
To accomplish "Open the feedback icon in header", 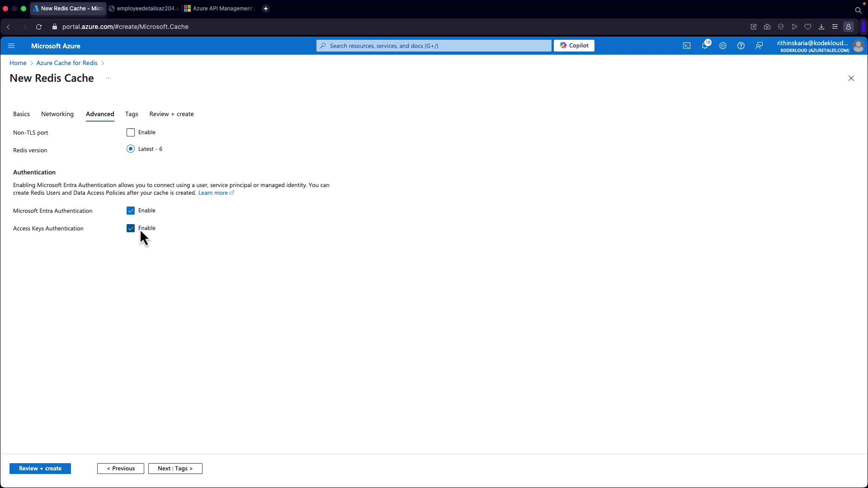I will [x=759, y=46].
